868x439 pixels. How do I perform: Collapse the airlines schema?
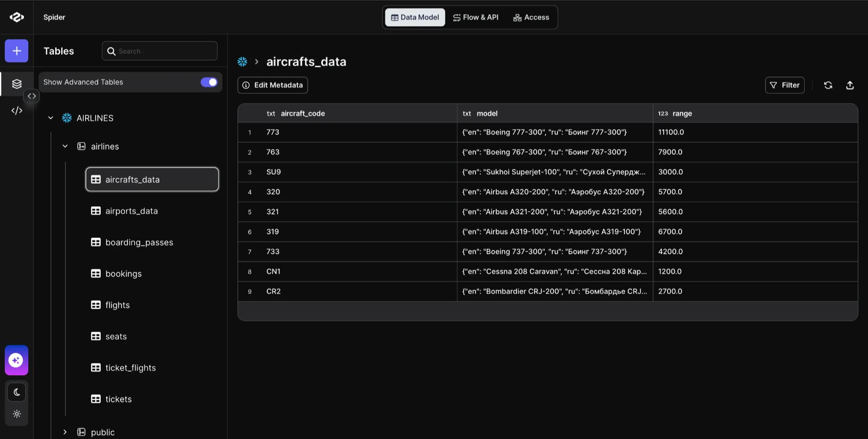pos(65,146)
